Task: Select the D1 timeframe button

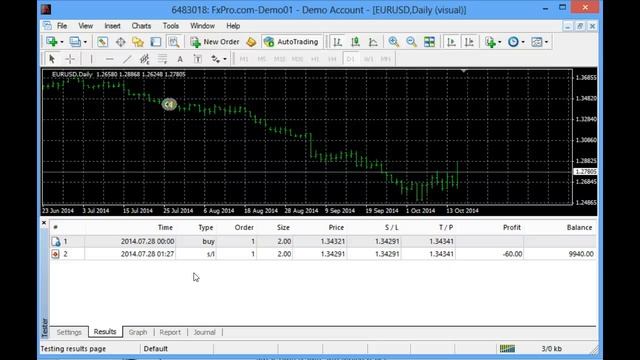Action: pos(350,59)
